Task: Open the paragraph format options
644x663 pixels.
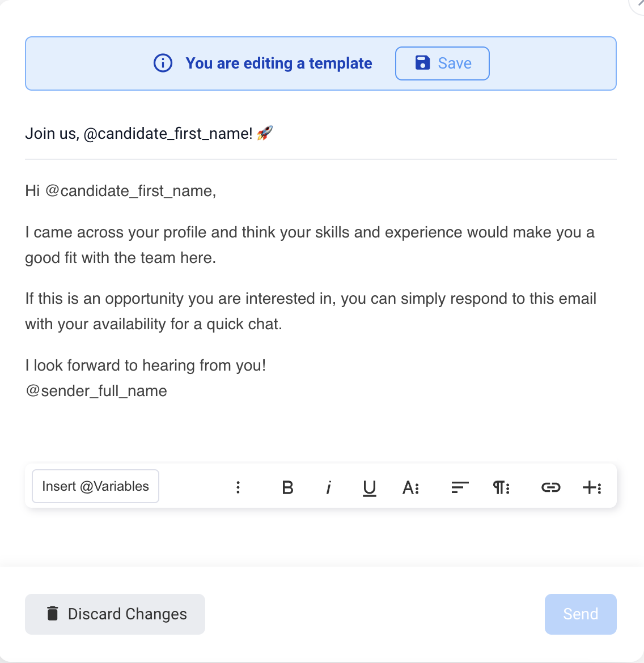Action: (501, 487)
